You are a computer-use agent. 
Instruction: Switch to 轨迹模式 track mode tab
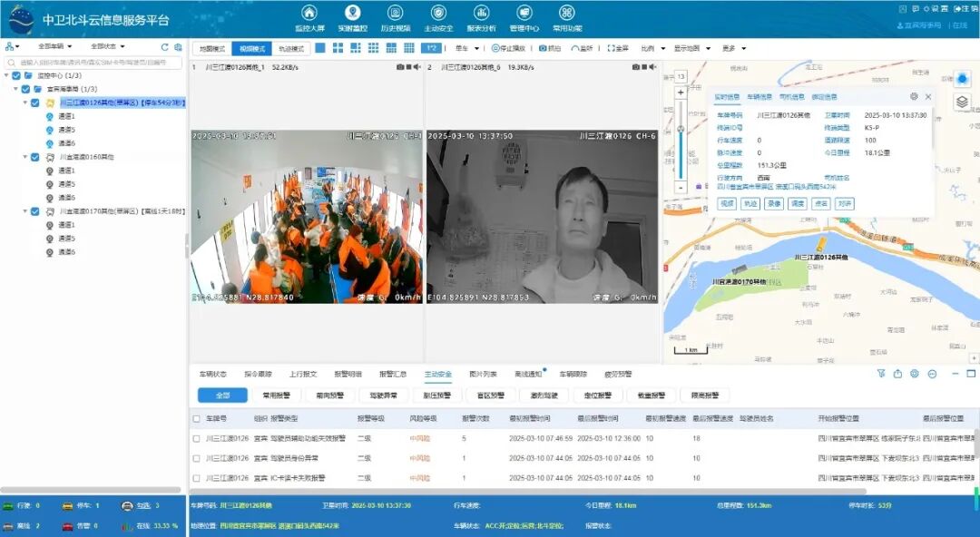point(291,49)
